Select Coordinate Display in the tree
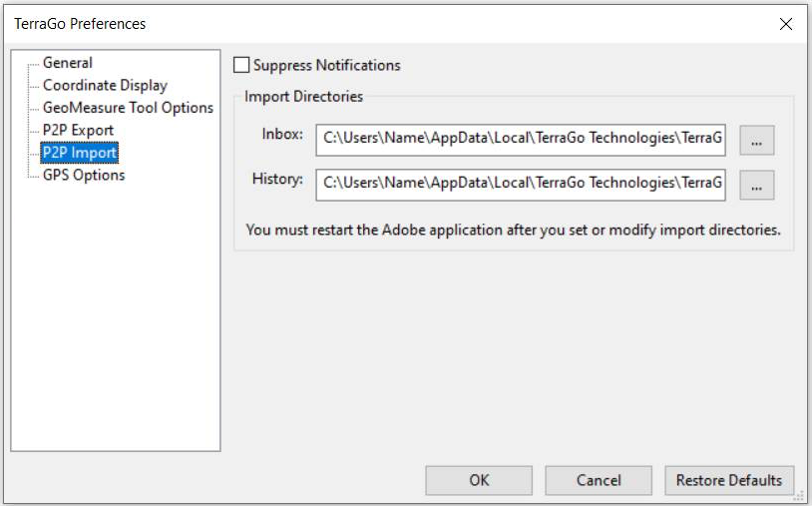Screen dimensions: 812x506 click(x=105, y=85)
